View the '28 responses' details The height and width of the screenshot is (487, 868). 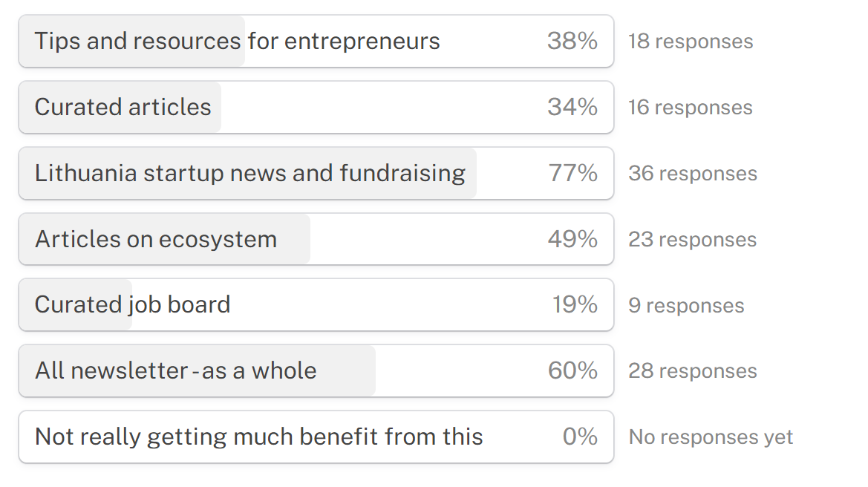coord(693,371)
